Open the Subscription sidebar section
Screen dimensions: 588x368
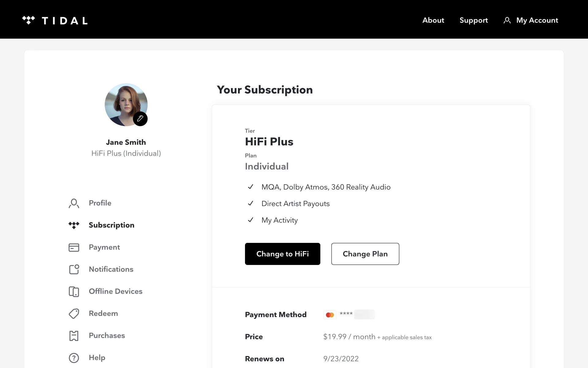[111, 225]
